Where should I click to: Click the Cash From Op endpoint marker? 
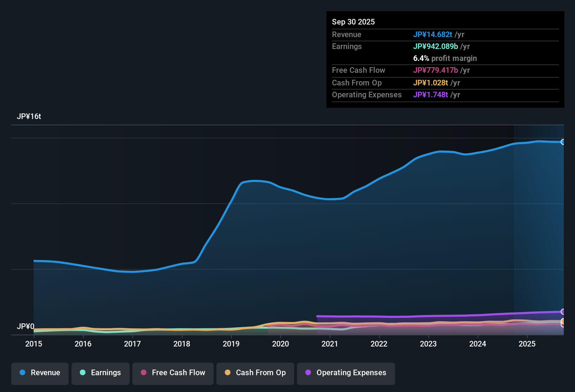[563, 321]
